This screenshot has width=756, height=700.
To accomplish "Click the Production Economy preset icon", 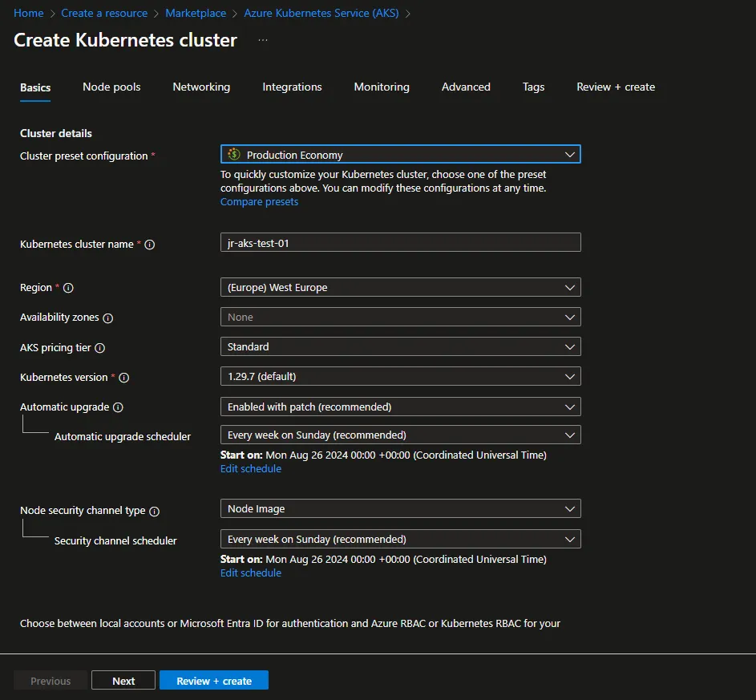I will click(x=233, y=154).
